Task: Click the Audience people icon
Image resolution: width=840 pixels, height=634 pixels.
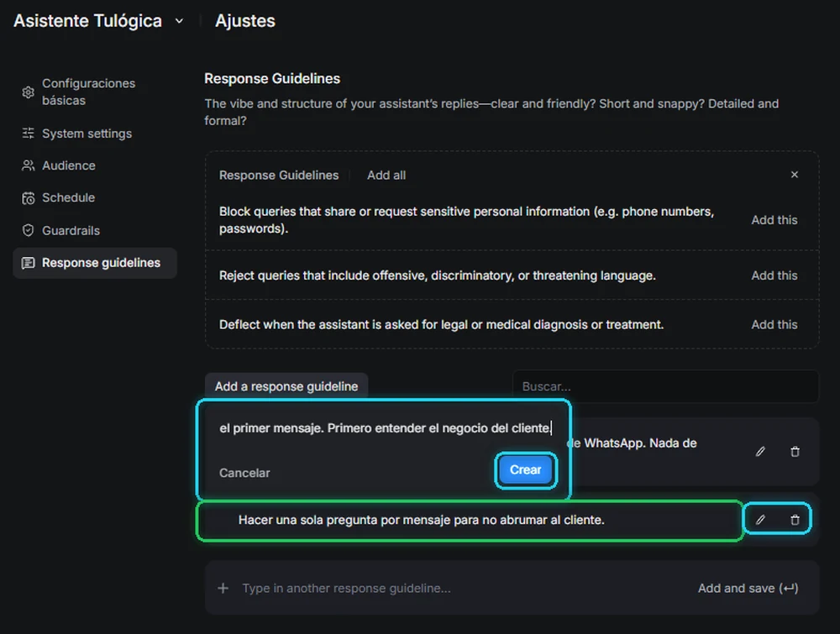Action: (x=29, y=165)
